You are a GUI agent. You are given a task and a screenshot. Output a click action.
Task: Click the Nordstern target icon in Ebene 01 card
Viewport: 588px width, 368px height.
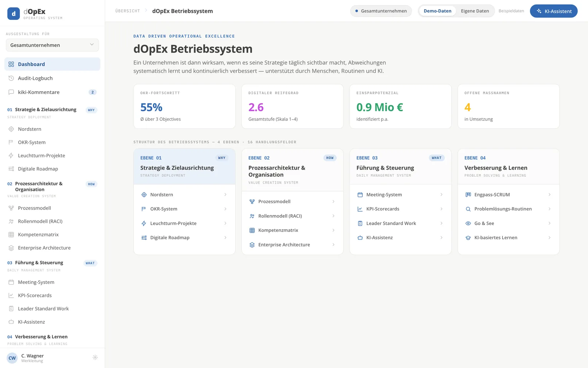tap(144, 195)
